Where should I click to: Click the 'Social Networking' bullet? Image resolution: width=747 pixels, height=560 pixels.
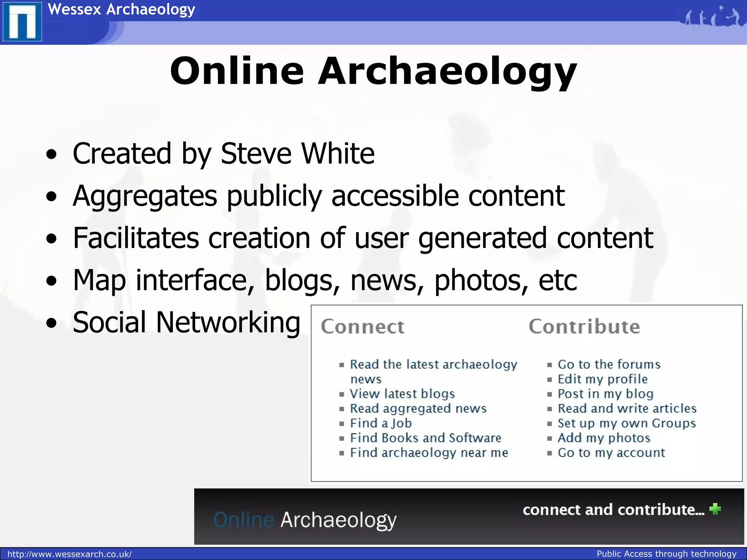pyautogui.click(x=186, y=323)
